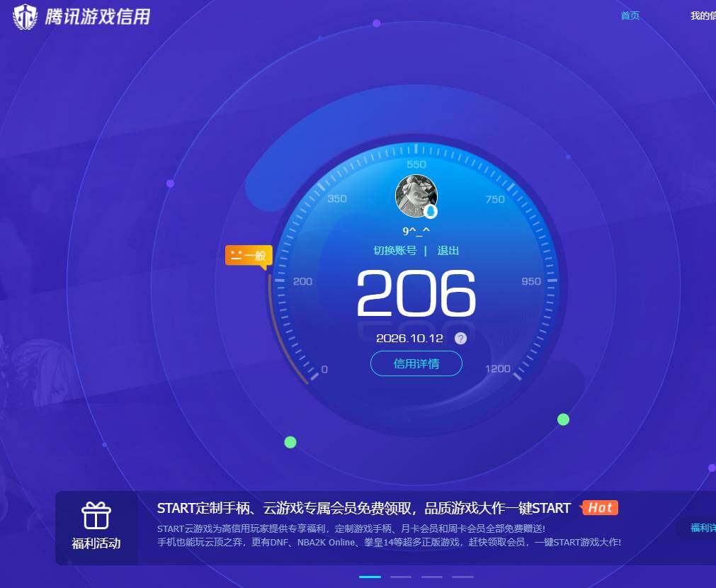
Task: Click the user avatar picture
Action: (x=416, y=196)
